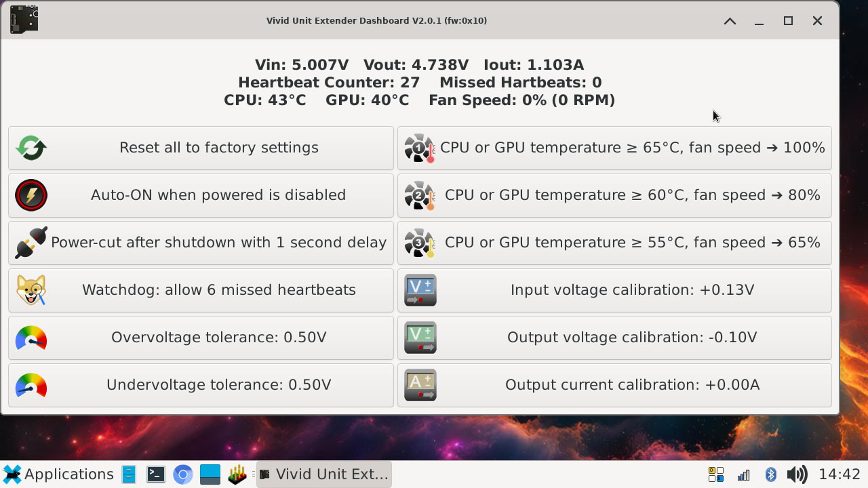Open the Applications menu
The height and width of the screenshot is (488, 868).
(x=58, y=474)
